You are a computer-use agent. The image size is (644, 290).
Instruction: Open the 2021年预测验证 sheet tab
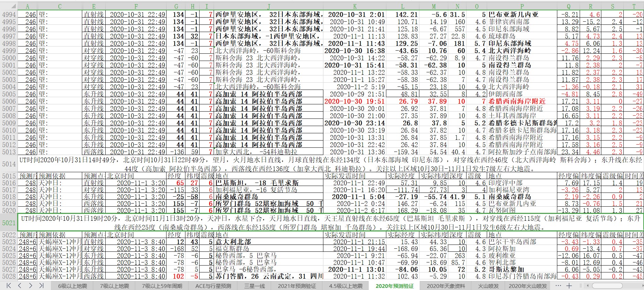click(297, 286)
